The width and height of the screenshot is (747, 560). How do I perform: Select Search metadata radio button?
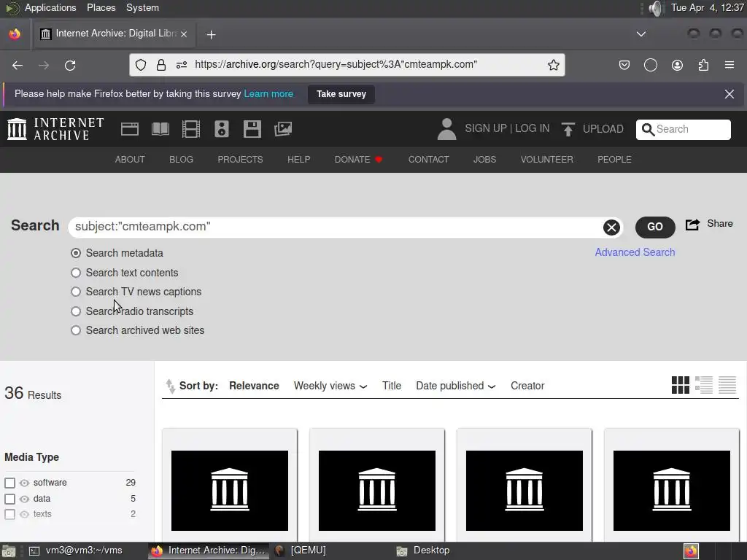tap(76, 253)
